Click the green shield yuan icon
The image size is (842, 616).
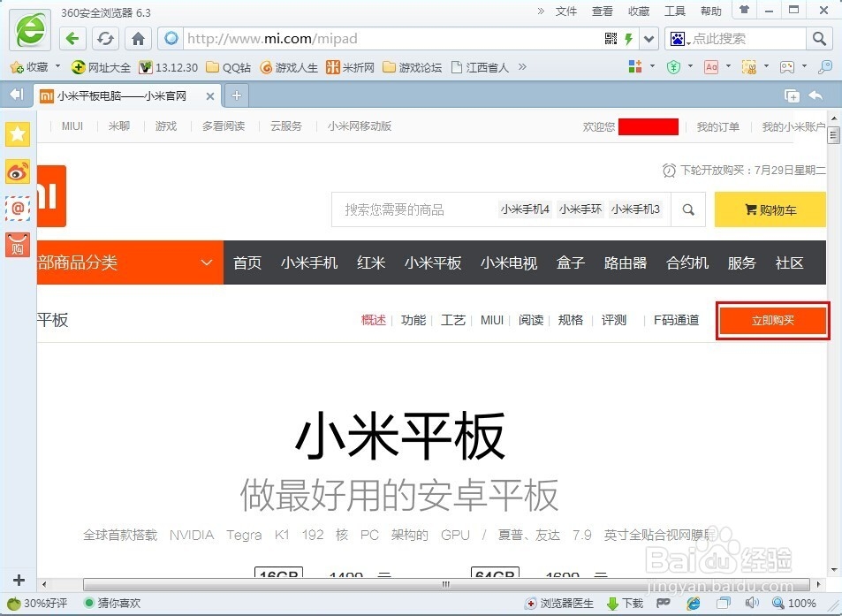(673, 66)
